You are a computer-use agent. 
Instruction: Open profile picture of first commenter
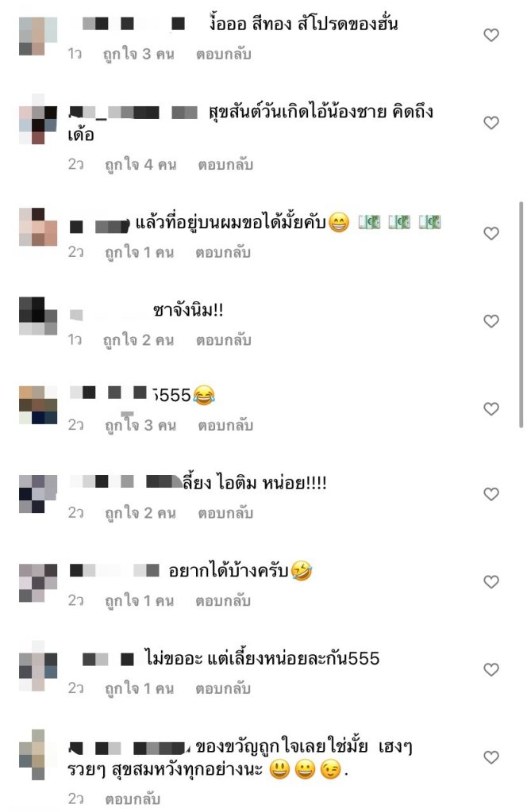(38, 35)
